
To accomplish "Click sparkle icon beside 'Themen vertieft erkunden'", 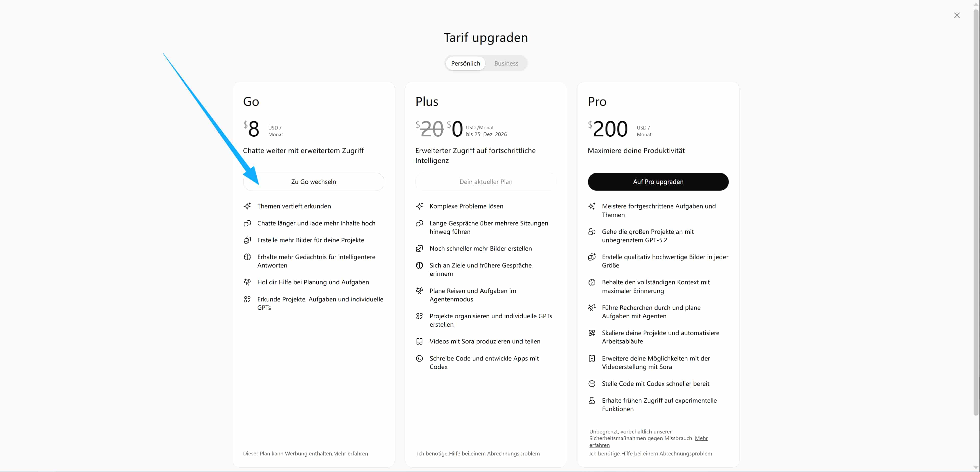I will tap(247, 206).
